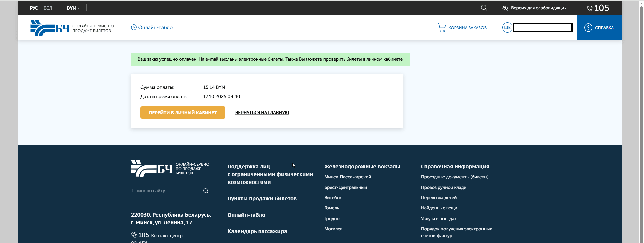Open Брест-Центральный station link
The width and height of the screenshot is (644, 243).
345,187
